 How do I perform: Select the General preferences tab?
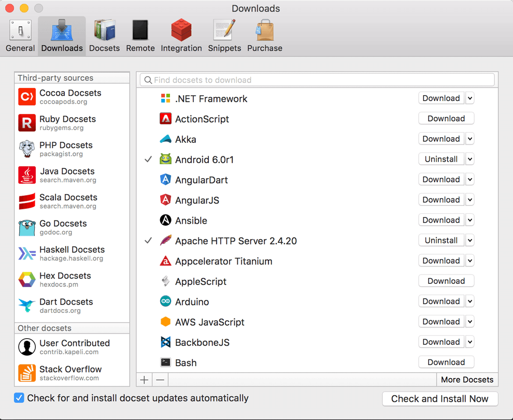pos(20,36)
